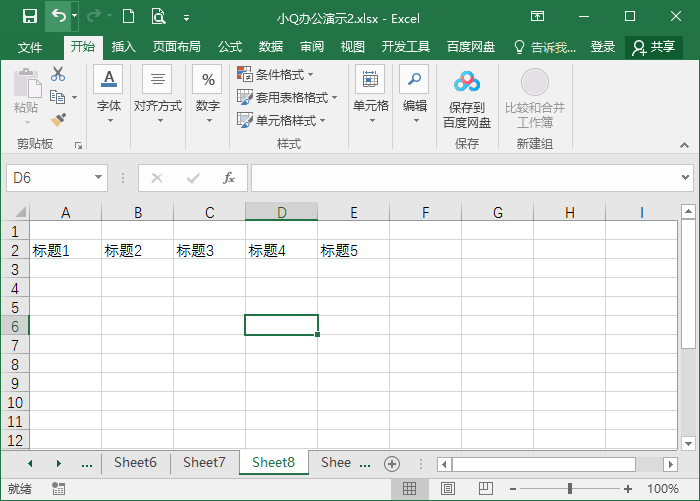
Task: Click the Undo arrow icon
Action: (x=58, y=17)
